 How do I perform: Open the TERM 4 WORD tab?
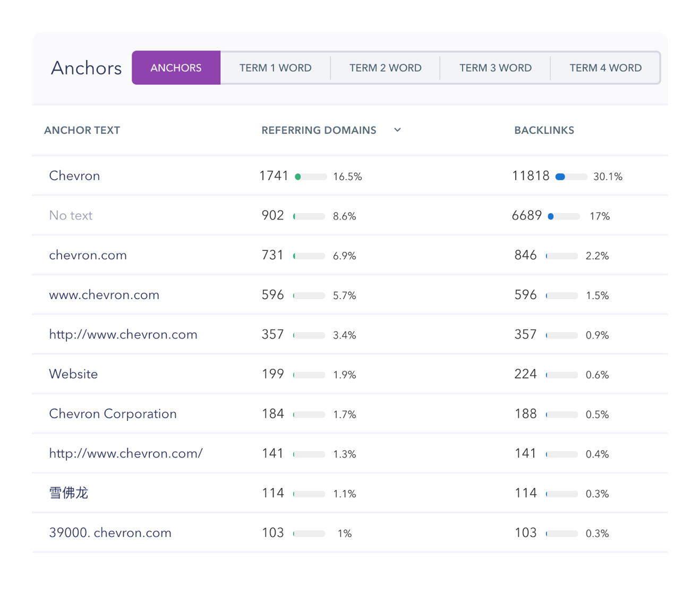(x=605, y=67)
